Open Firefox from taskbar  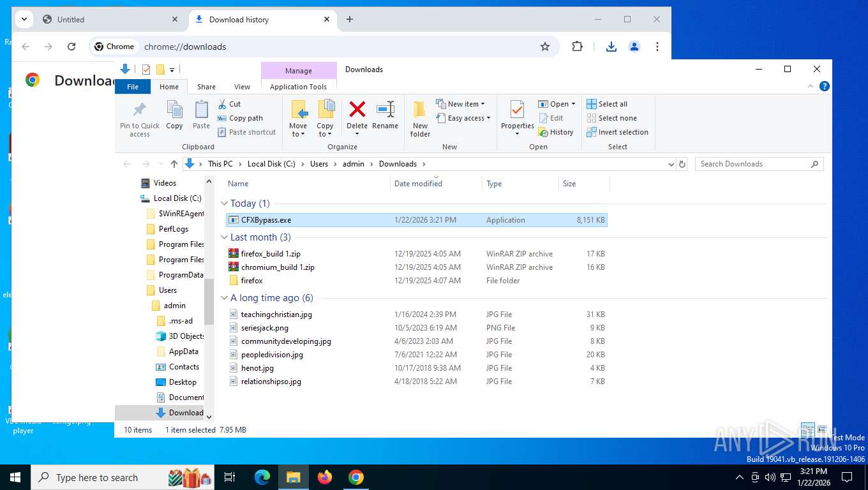coord(325,477)
